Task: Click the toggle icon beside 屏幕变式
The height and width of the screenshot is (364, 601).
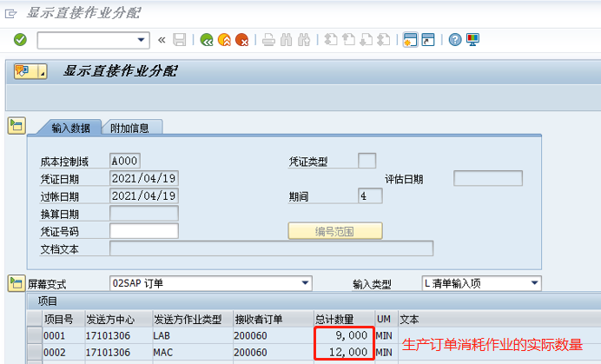Action: click(17, 283)
